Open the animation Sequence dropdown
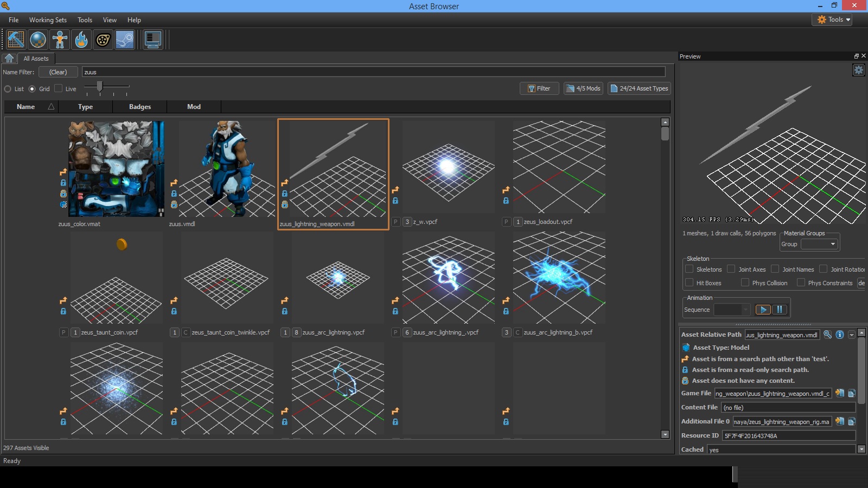This screenshot has width=868, height=488. click(x=732, y=310)
